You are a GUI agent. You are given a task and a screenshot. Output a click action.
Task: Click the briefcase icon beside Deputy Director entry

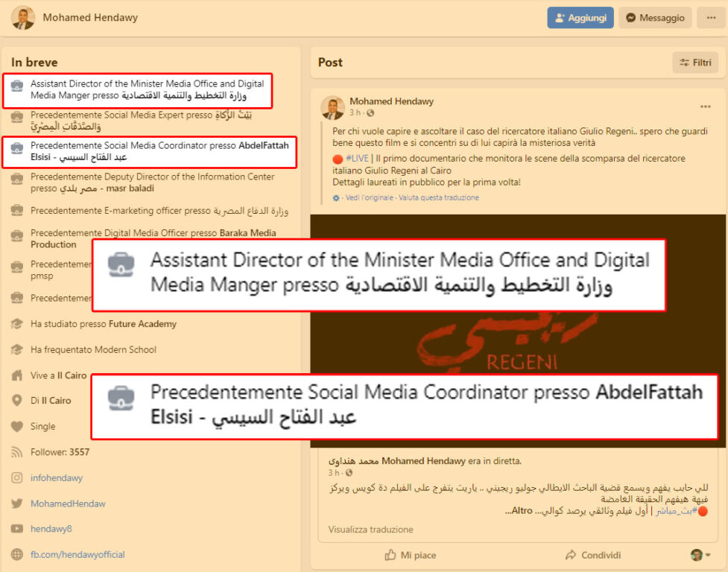click(x=16, y=179)
